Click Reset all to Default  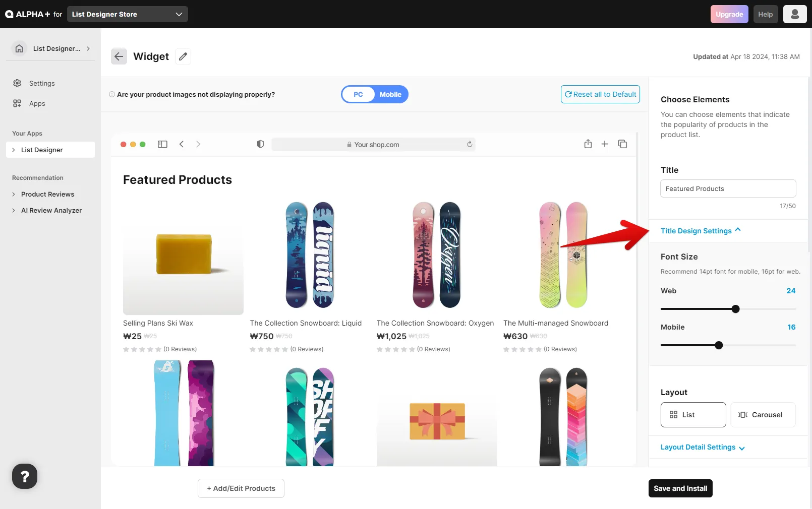tap(600, 94)
